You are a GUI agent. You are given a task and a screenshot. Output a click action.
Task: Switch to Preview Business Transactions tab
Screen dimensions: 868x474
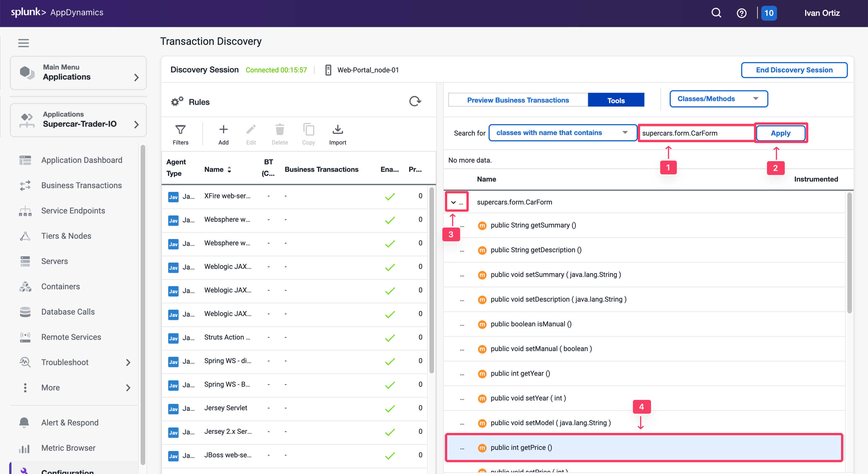(518, 100)
